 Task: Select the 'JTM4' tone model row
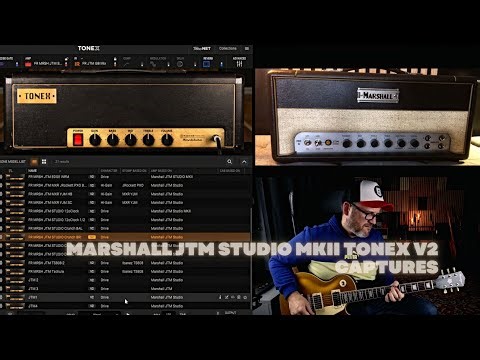coord(125,306)
